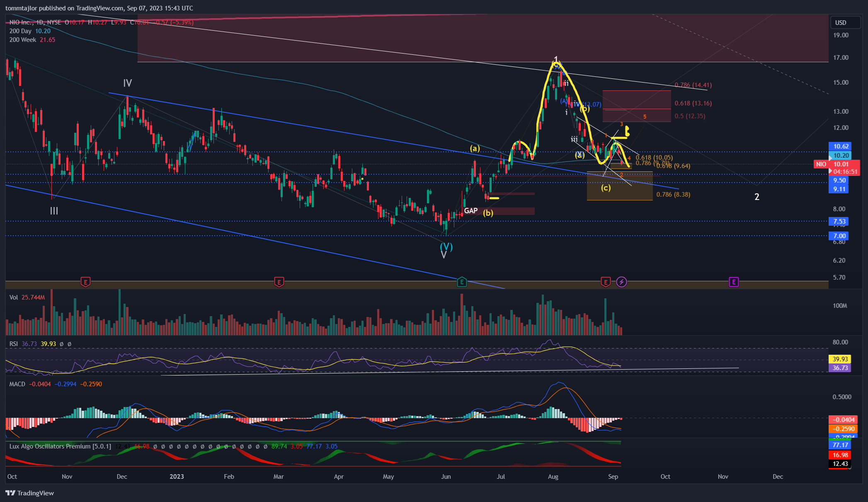Image resolution: width=868 pixels, height=502 pixels.
Task: Click the yellow 39.93 RSI value label
Action: click(x=840, y=359)
